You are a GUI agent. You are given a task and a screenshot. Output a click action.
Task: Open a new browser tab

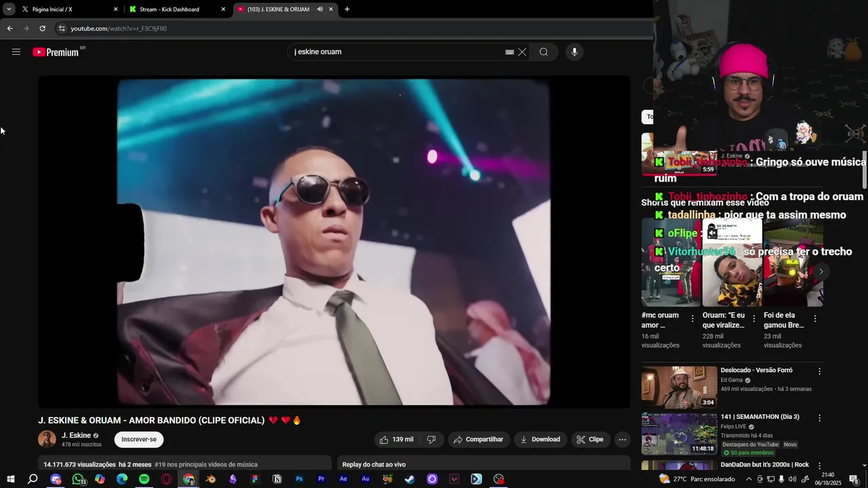click(347, 9)
